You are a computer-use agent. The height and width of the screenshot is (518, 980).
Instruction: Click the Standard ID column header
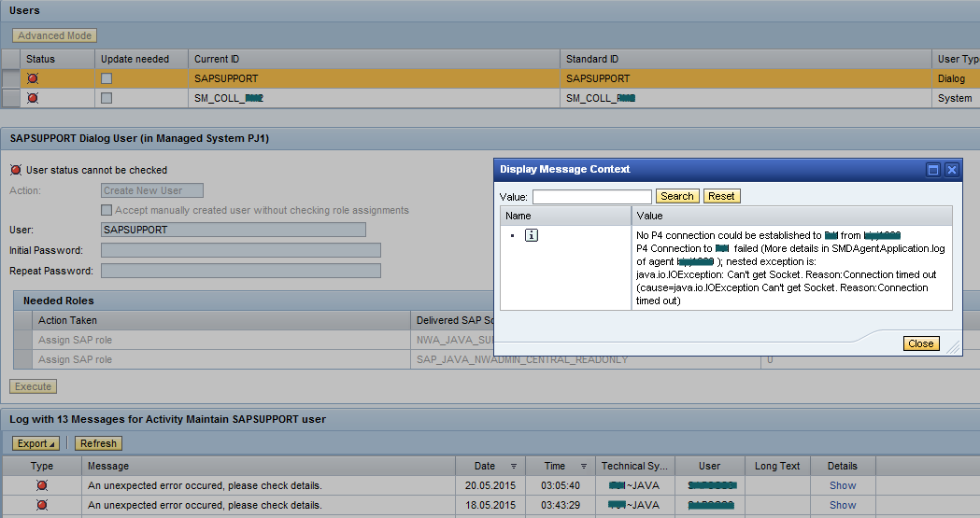(745, 59)
